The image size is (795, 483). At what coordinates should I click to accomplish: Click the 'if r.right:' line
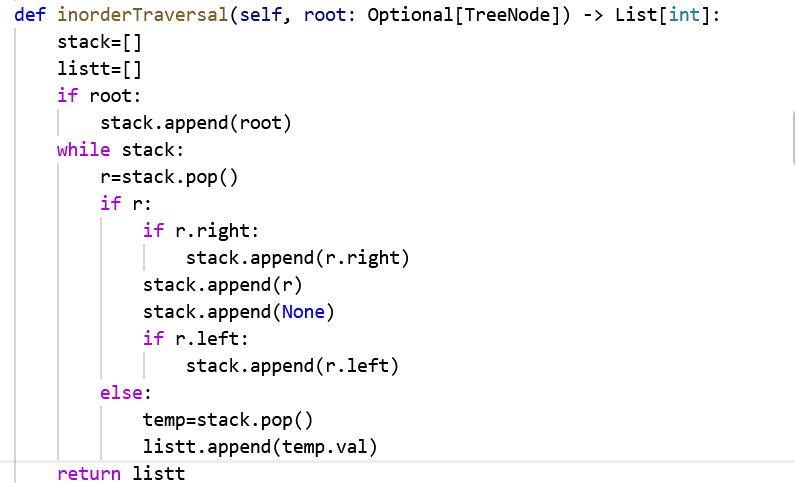(201, 231)
